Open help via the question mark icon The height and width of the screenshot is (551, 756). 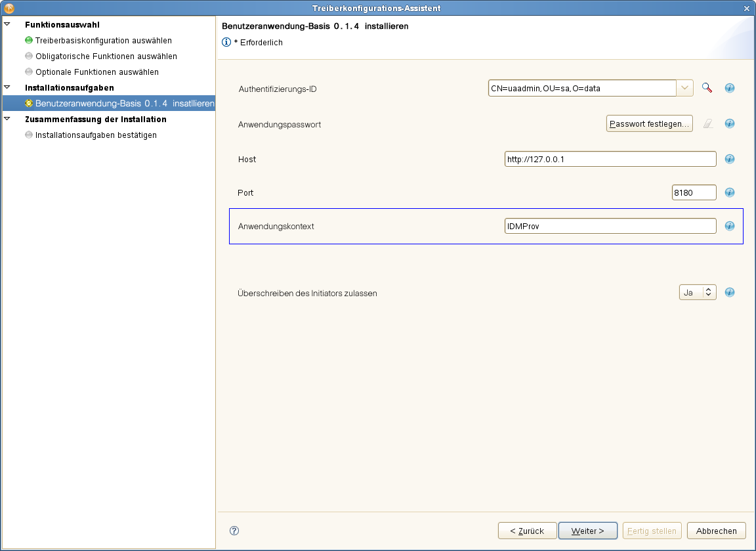[234, 531]
